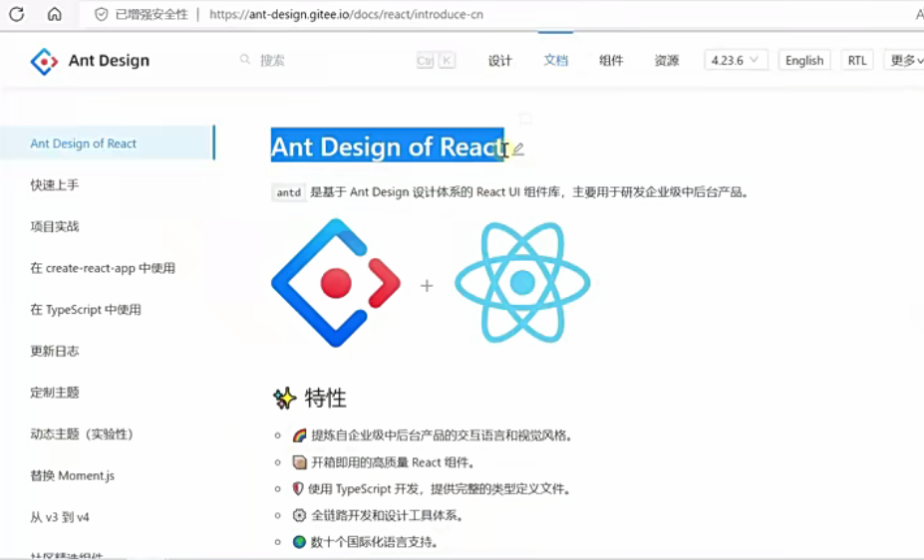This screenshot has height=560, width=924.
Task: Open the 文档 navigation tab
Action: [555, 60]
